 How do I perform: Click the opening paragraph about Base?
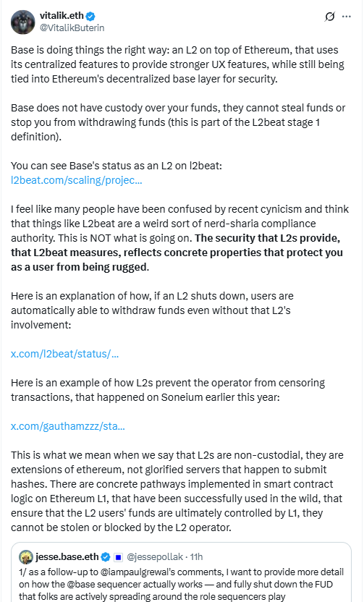point(177,64)
